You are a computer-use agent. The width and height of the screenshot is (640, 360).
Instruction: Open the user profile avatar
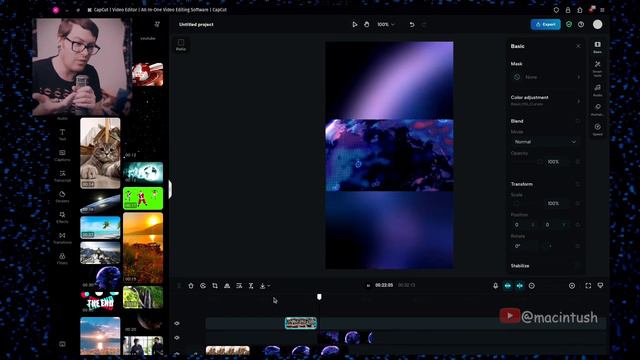tap(598, 24)
